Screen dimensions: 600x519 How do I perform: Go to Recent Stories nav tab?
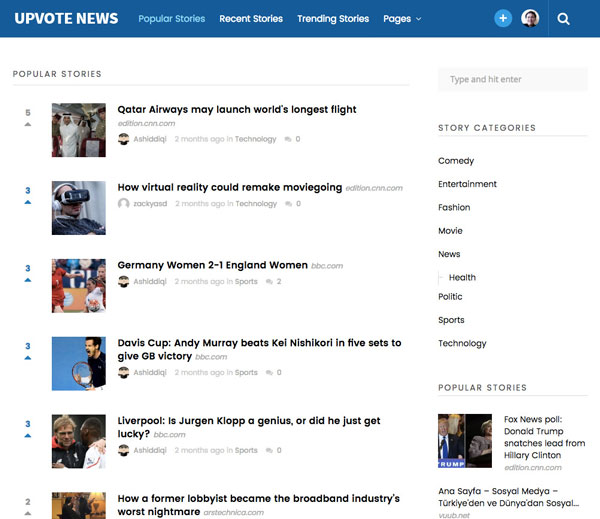251,19
